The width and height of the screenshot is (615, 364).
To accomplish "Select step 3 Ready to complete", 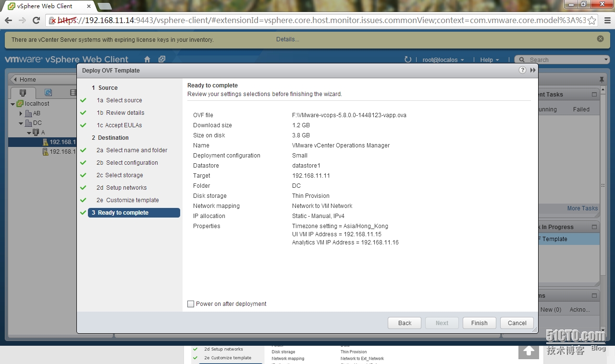I will (134, 213).
